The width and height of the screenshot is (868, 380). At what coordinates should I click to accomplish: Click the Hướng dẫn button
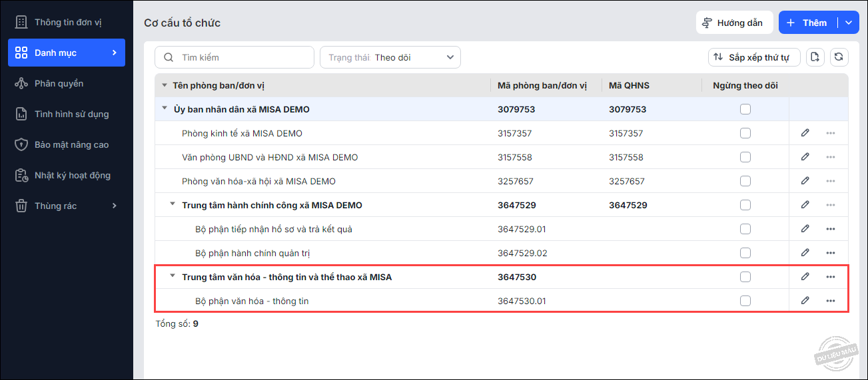point(734,23)
